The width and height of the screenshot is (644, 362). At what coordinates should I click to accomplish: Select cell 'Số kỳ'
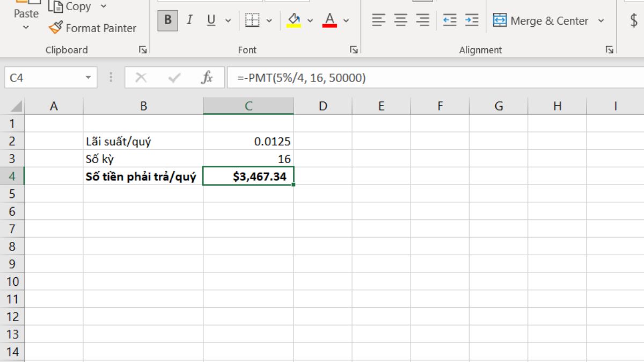[x=143, y=159]
